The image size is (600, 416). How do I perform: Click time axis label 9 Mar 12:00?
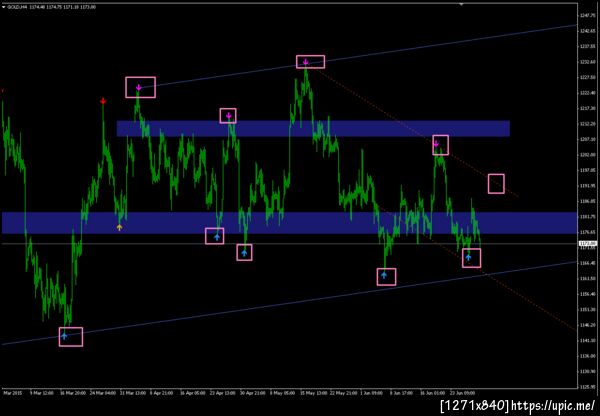[x=42, y=393]
